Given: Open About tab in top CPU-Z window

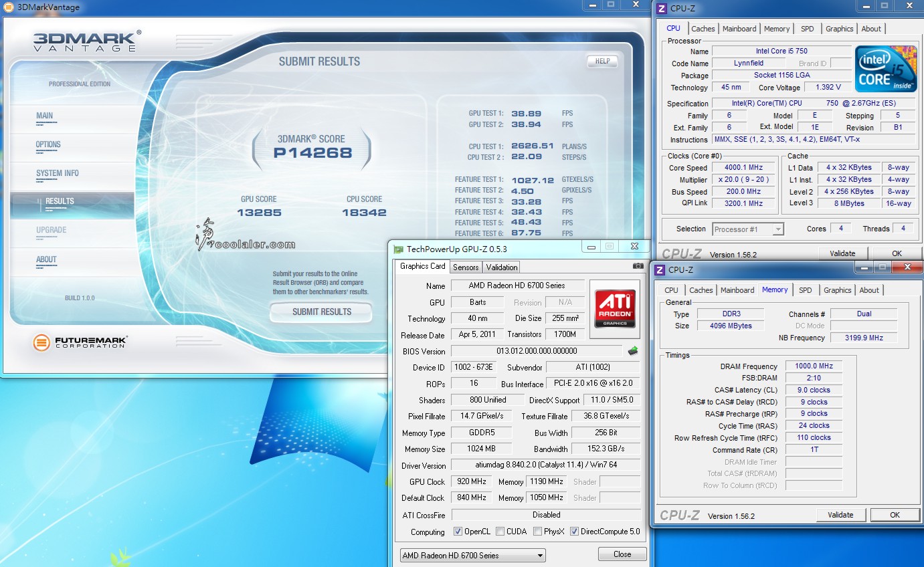Looking at the screenshot, I should pyautogui.click(x=871, y=29).
